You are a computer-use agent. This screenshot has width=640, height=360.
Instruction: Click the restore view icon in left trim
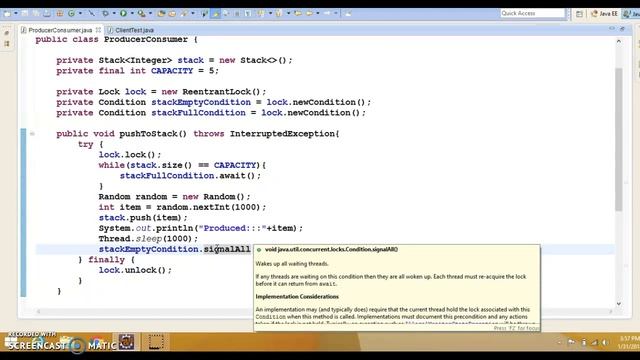tap(7, 33)
